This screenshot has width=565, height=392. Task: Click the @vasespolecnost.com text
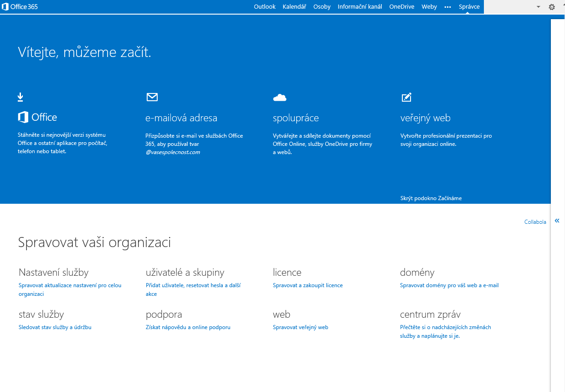(x=173, y=152)
